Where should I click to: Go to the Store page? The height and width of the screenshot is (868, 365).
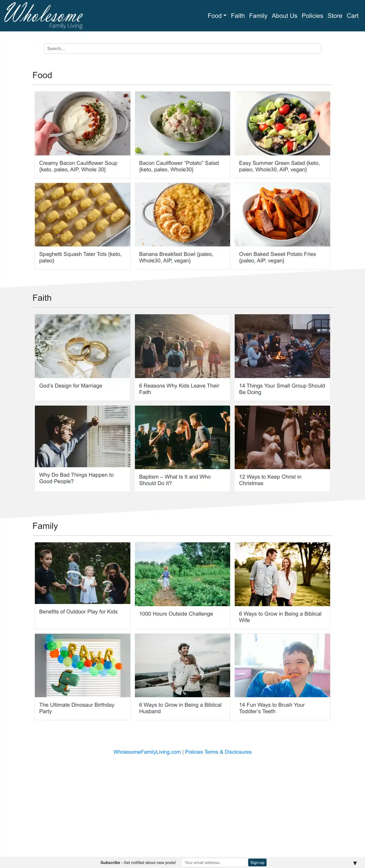(x=335, y=16)
